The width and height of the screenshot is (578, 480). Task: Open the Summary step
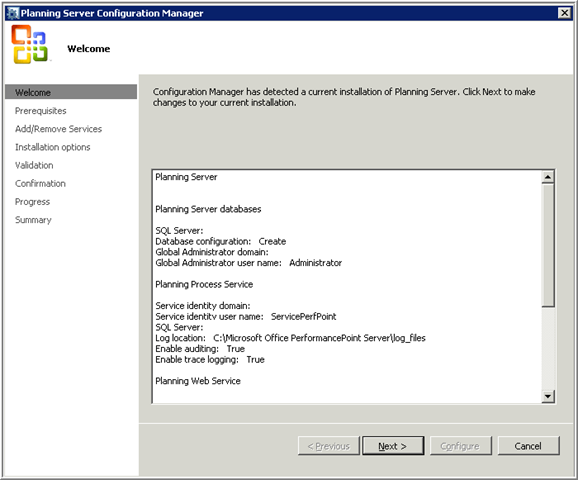[x=33, y=220]
